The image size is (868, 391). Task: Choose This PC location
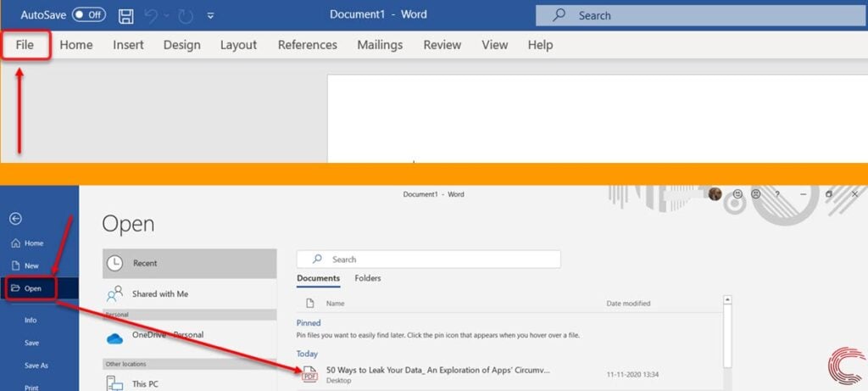189,383
